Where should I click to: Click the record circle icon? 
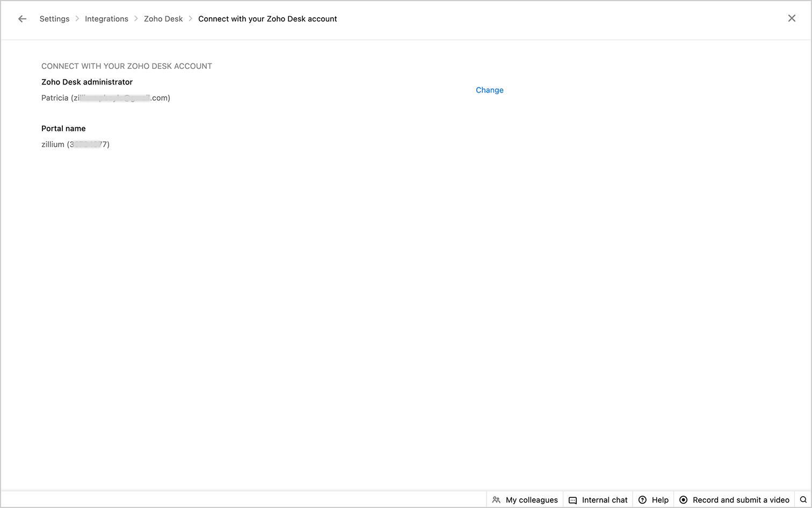coord(683,500)
